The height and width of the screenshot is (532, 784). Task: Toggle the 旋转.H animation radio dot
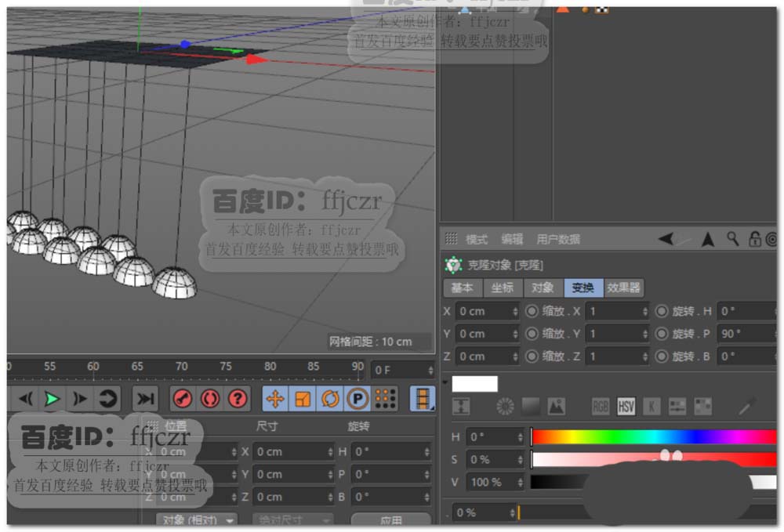tap(662, 311)
